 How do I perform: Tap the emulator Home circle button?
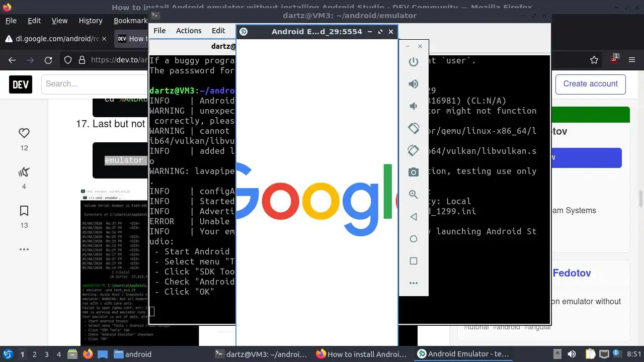point(414,239)
